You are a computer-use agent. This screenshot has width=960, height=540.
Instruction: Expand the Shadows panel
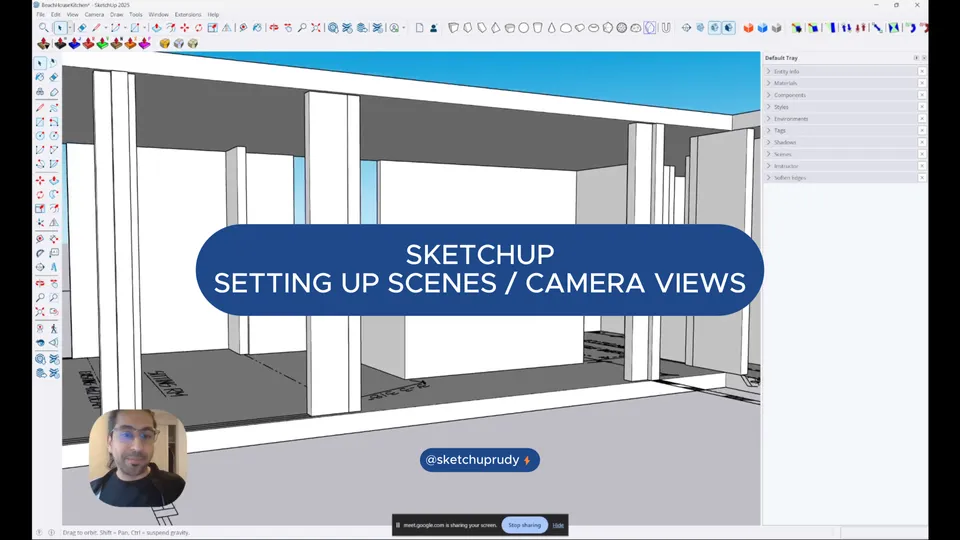(784, 142)
